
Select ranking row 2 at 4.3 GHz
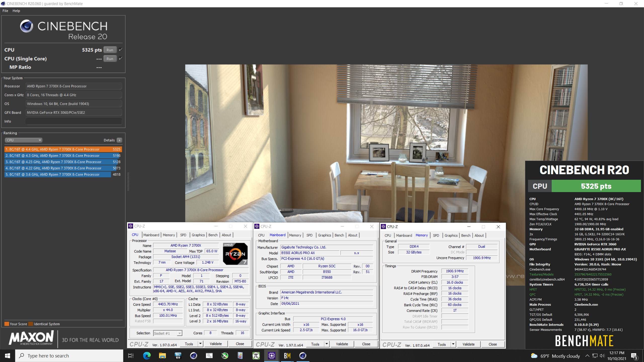[63, 155]
